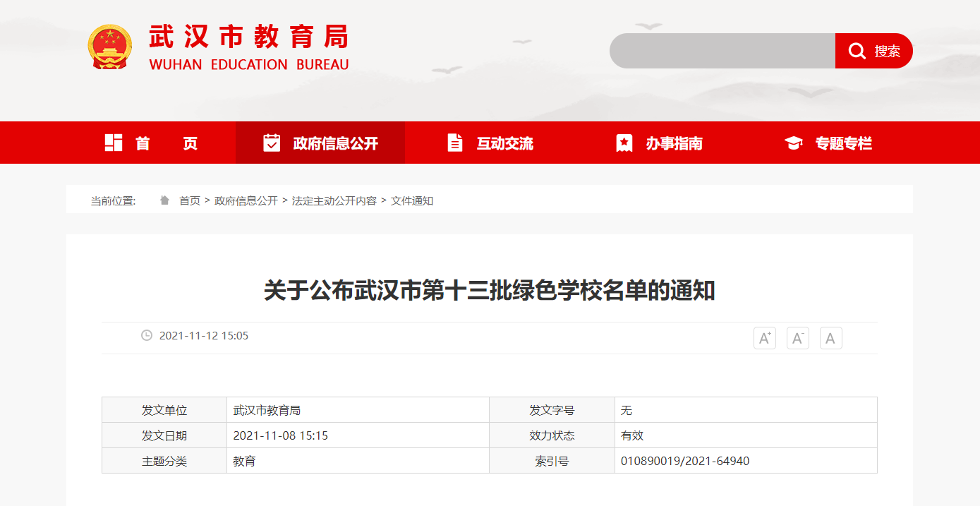
Task: Click the calendar check icon for 政府信息公开
Action: 272,143
